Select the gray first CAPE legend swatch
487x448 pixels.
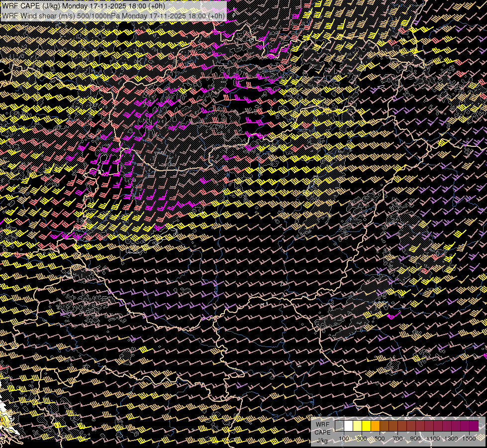[339, 426]
